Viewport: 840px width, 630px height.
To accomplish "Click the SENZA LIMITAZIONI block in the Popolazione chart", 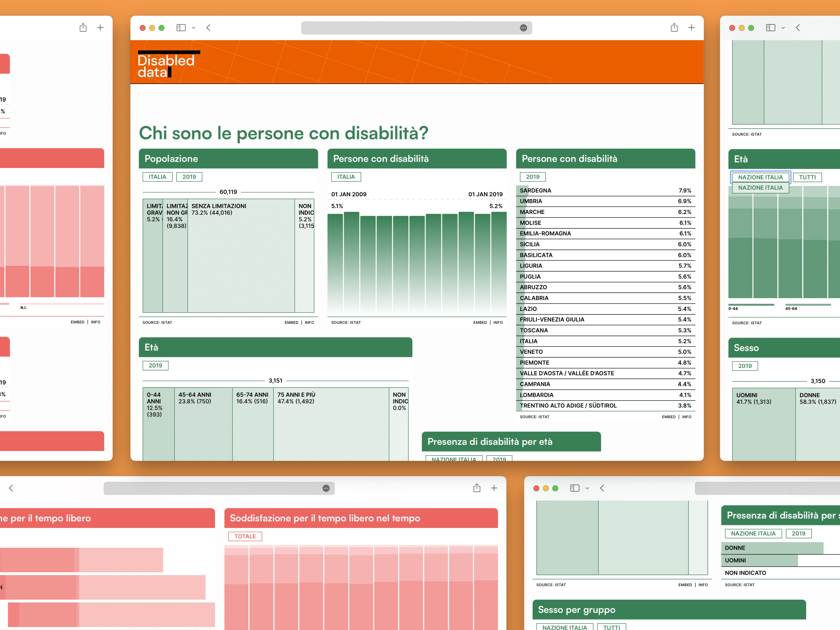I will coord(241,256).
